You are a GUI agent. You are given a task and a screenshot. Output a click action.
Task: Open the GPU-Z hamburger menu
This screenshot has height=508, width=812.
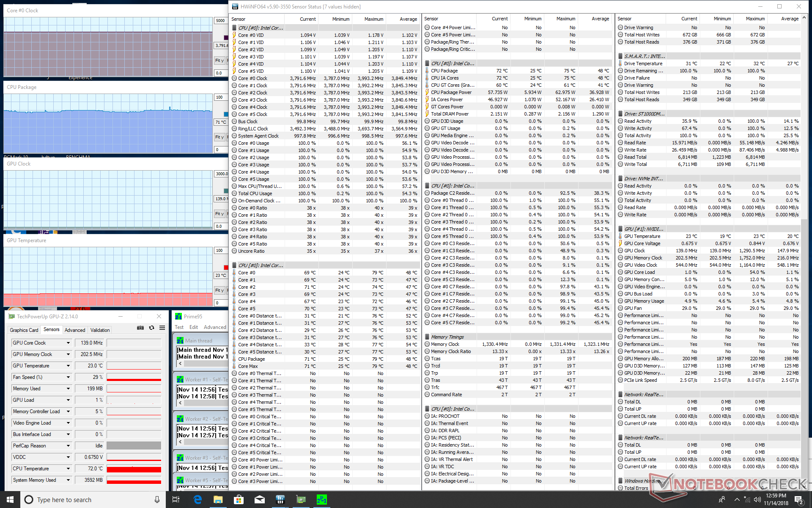click(162, 328)
